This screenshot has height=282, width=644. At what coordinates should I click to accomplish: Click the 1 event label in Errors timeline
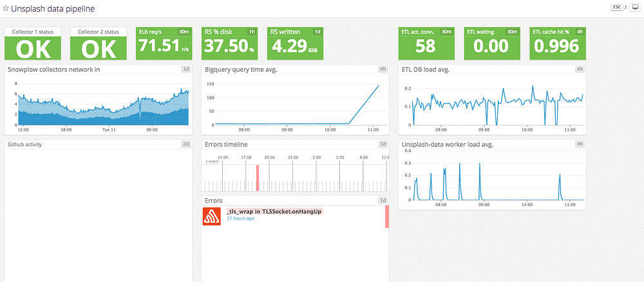tap(212, 162)
